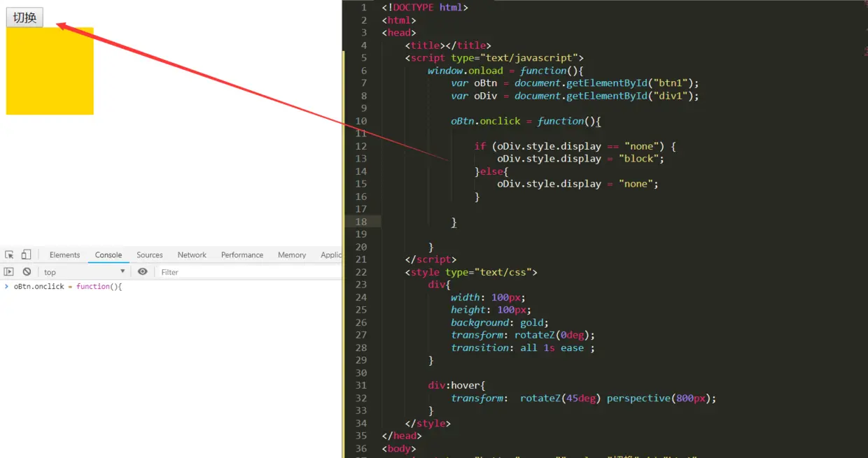The image size is (868, 458).
Task: Open the partially visible Application tab
Action: click(x=330, y=255)
